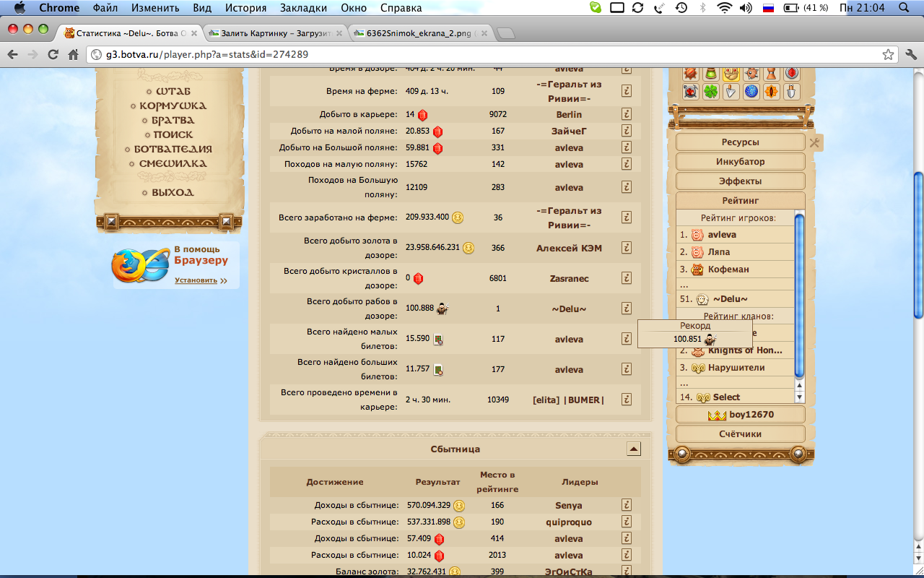Collapse the Сбытница section

633,449
